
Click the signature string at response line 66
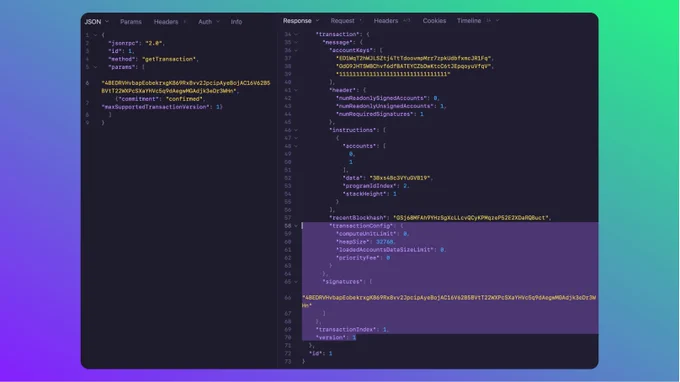pos(449,301)
